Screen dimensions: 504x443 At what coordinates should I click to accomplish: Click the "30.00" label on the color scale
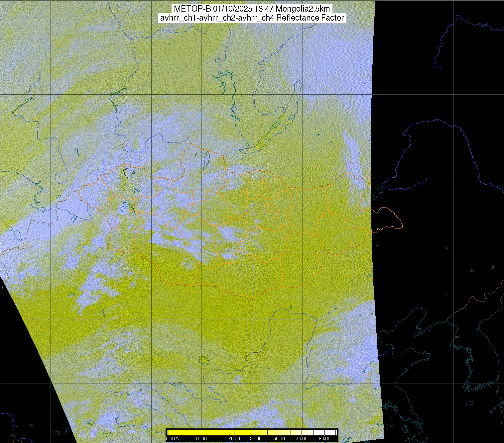[256, 439]
